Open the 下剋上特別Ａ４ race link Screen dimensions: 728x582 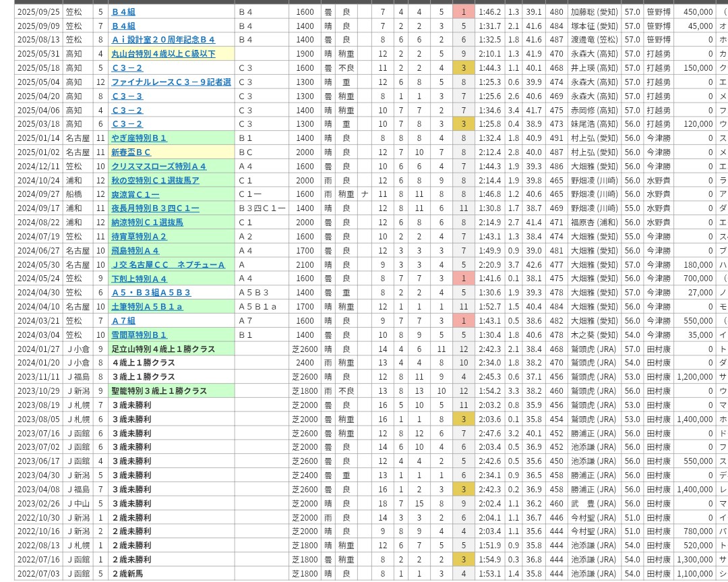(x=139, y=279)
